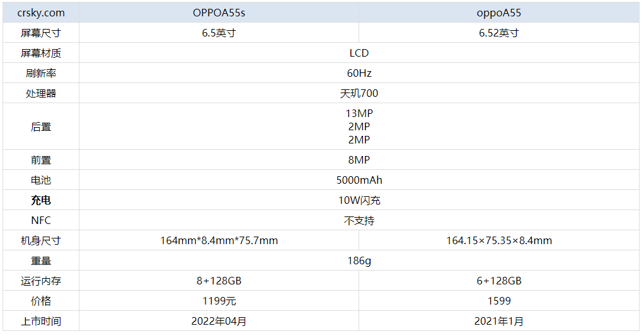644x336 pixels.
Task: Select the OPPOA55s column header
Action: pos(219,13)
